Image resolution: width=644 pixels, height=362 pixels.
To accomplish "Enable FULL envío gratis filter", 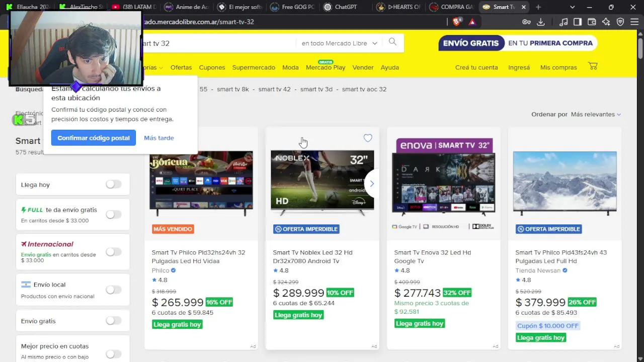I will (x=114, y=215).
